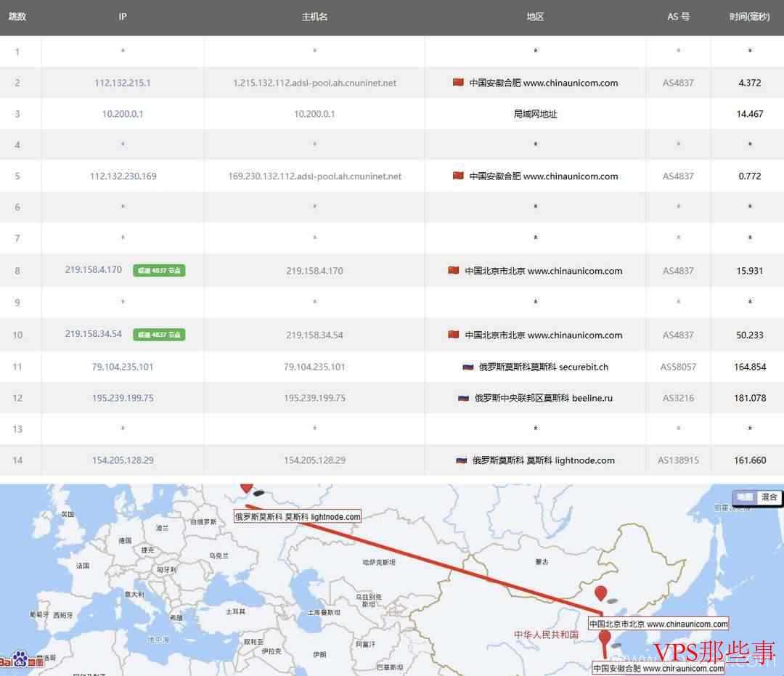The width and height of the screenshot is (784, 676).
Task: Click the AS 号 column header
Action: click(x=678, y=17)
